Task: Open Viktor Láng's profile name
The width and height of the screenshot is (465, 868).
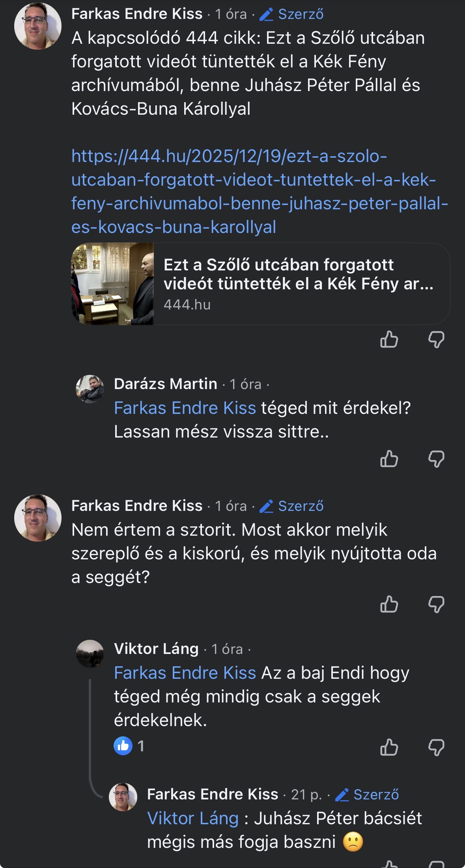Action: (x=156, y=648)
